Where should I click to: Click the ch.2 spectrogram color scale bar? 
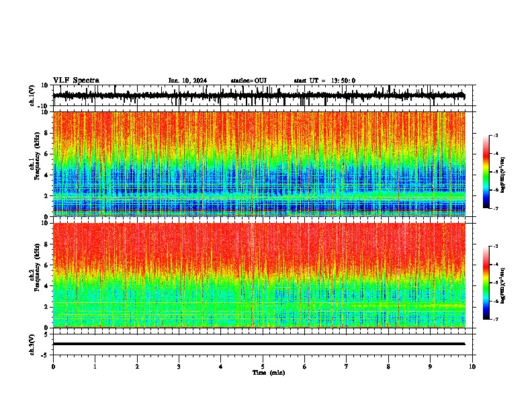[x=486, y=283]
